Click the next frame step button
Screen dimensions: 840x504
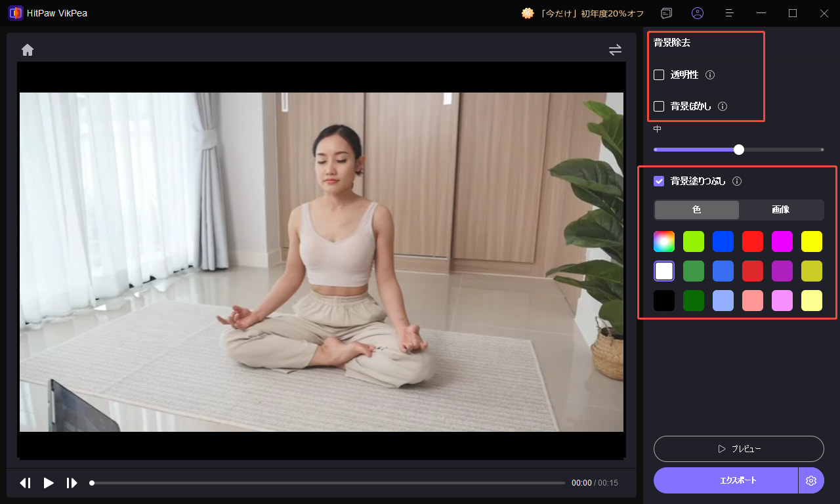pyautogui.click(x=72, y=482)
